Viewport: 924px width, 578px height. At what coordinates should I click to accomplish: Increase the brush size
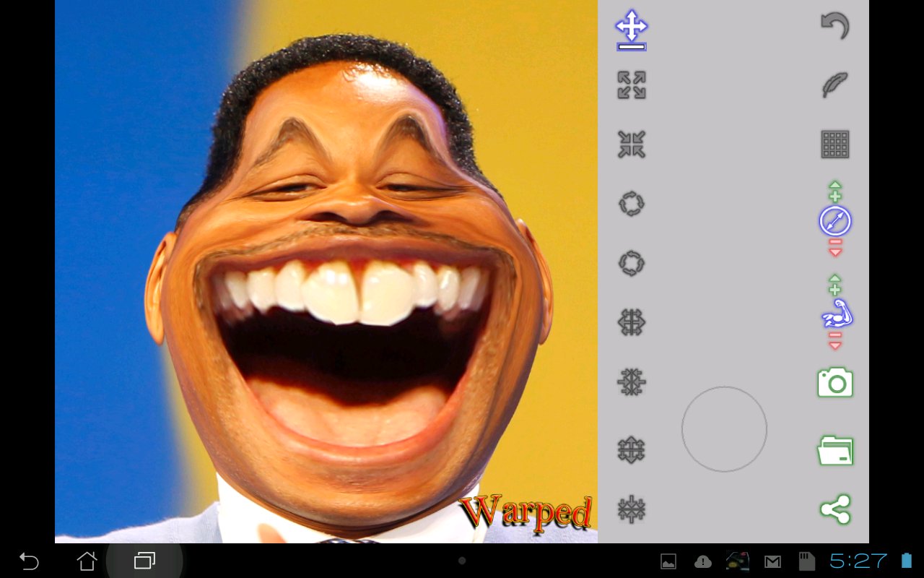(835, 190)
